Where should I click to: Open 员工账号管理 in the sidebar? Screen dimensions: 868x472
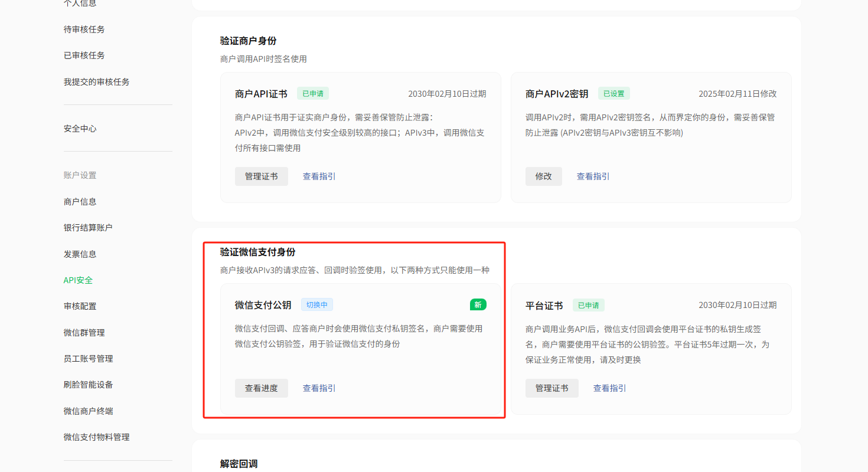pyautogui.click(x=88, y=359)
